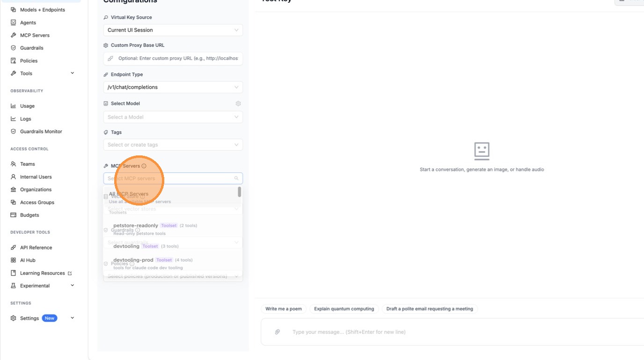
Task: Click the MCP Servers wrench icon in sidebar
Action: 14,35
